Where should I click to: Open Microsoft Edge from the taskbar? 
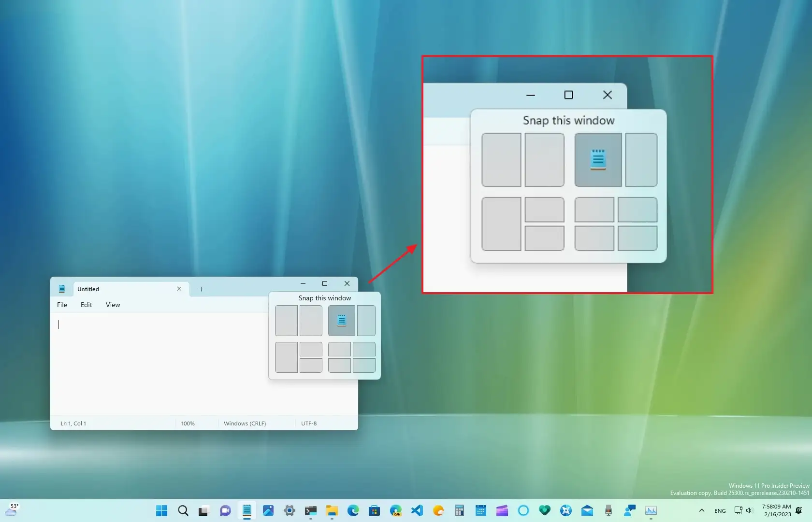(x=353, y=510)
